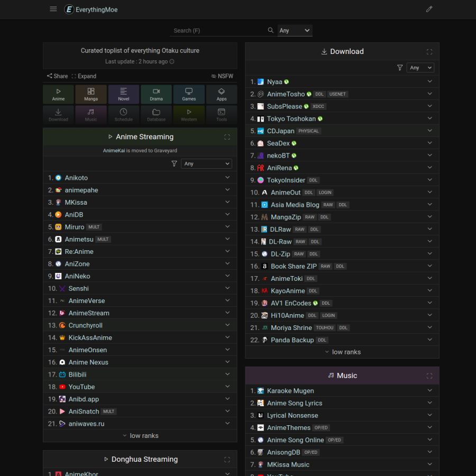
Task: Select the Database category tile
Action: [x=157, y=115]
